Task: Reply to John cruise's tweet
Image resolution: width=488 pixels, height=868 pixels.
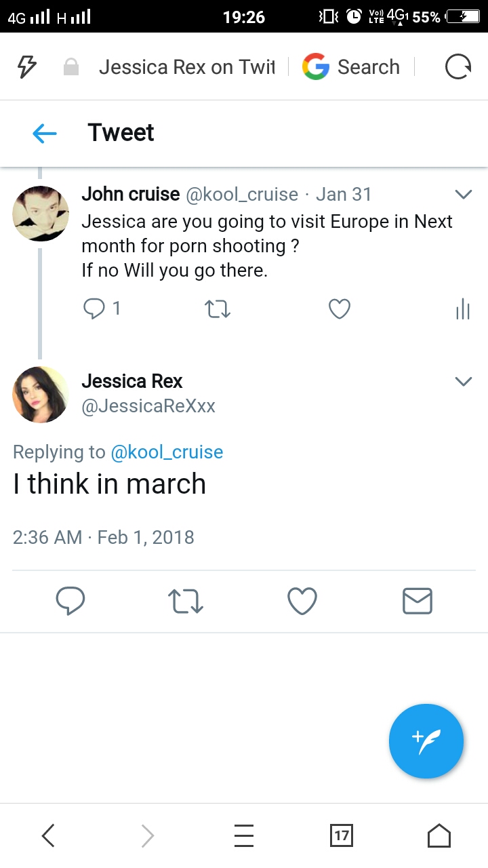Action: click(x=93, y=309)
